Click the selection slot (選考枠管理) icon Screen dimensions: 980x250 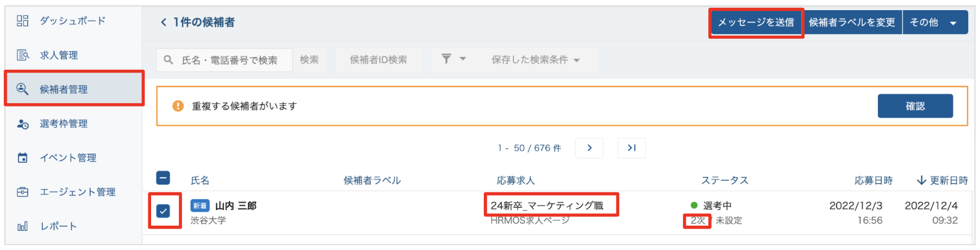[23, 124]
